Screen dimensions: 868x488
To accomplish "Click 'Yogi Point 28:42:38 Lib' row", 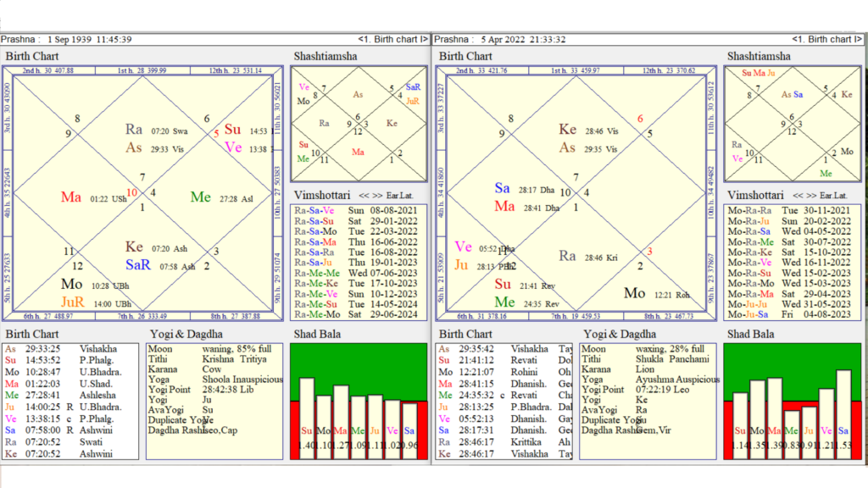I will pyautogui.click(x=214, y=390).
